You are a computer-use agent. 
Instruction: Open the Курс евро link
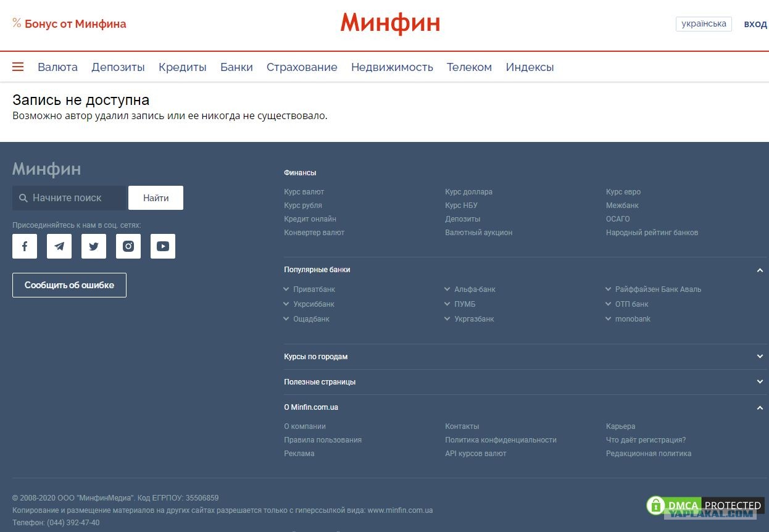click(x=623, y=192)
